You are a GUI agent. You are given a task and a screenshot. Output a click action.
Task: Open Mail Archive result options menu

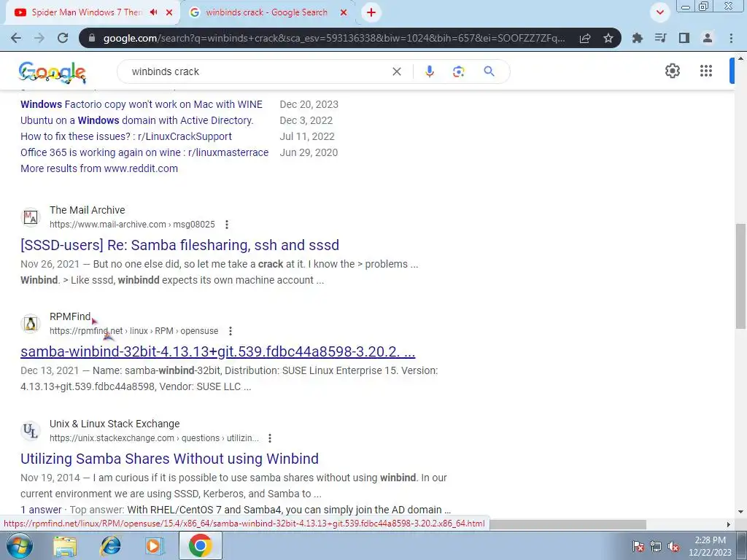227,225
